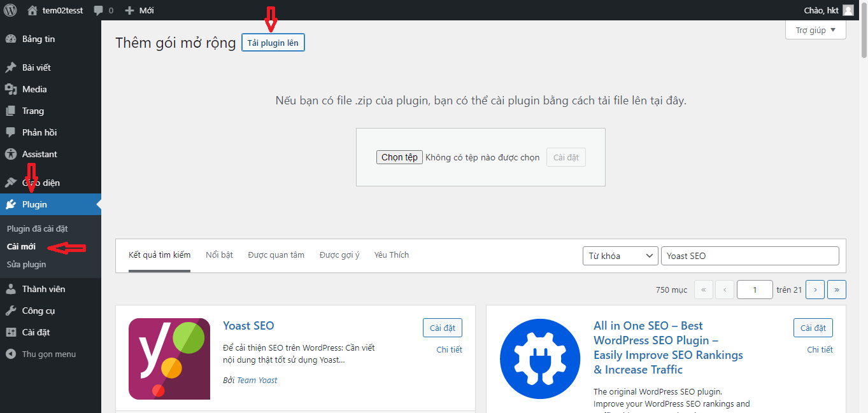Open the Mới new content menu
The height and width of the screenshot is (413, 868).
click(x=139, y=10)
